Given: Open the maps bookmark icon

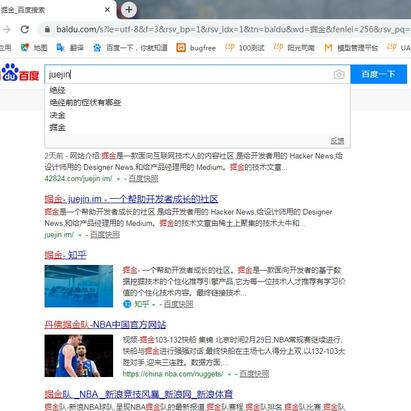Looking at the screenshot, I should pos(25,48).
